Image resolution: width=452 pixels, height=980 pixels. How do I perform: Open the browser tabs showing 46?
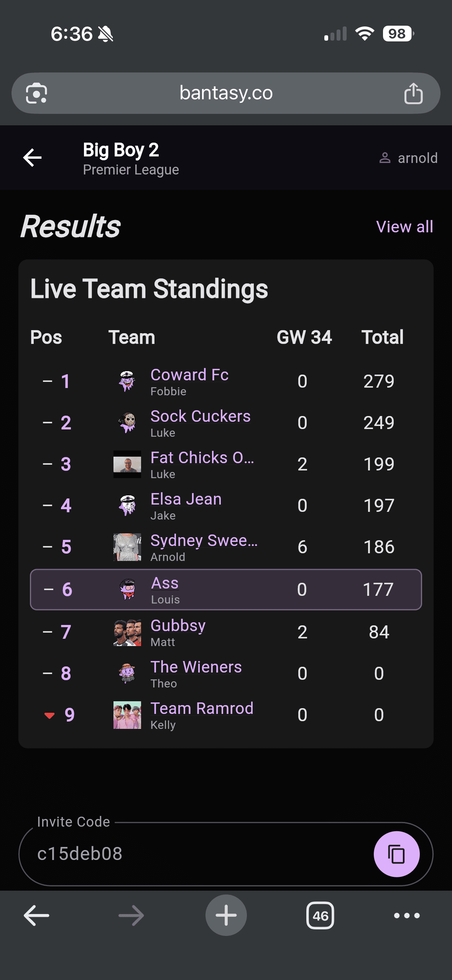coord(321,916)
